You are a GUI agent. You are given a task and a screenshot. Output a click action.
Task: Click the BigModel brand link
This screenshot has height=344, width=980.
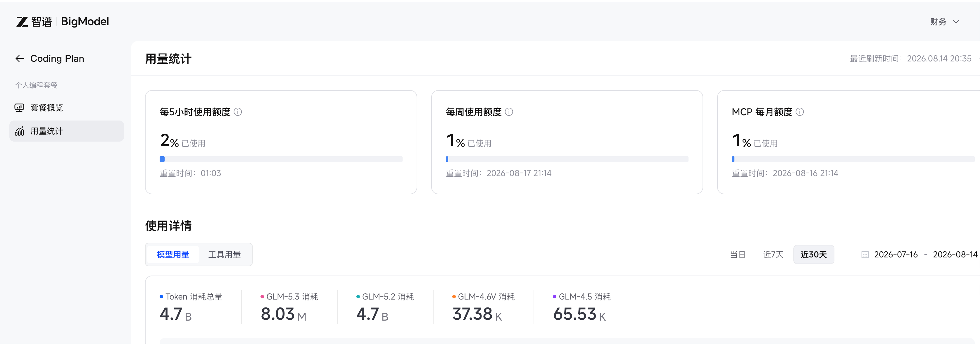(x=85, y=22)
